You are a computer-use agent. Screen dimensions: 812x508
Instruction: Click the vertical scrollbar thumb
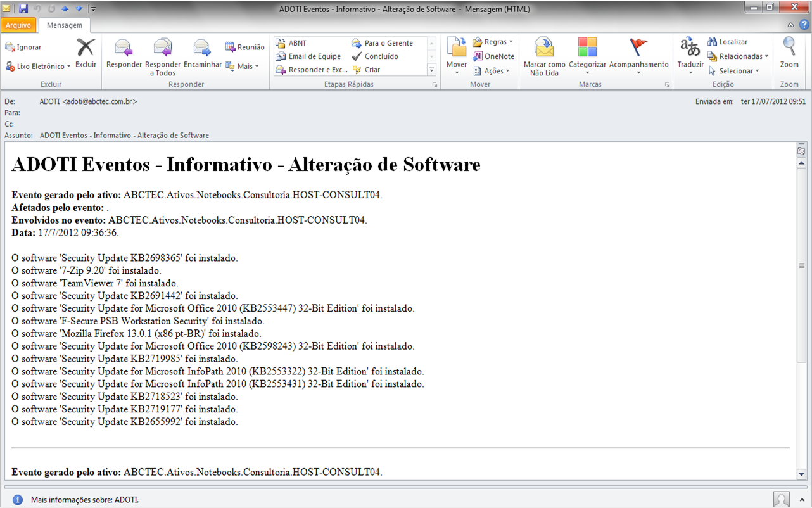(801, 265)
